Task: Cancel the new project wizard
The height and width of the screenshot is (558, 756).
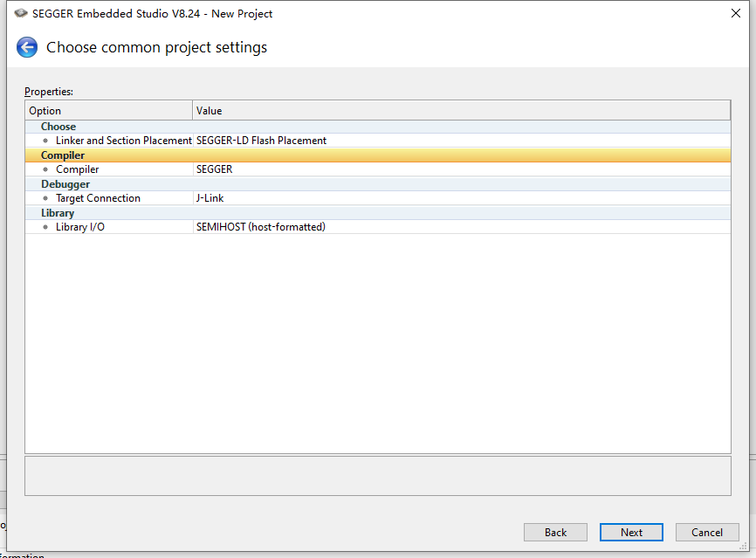Action: (706, 532)
